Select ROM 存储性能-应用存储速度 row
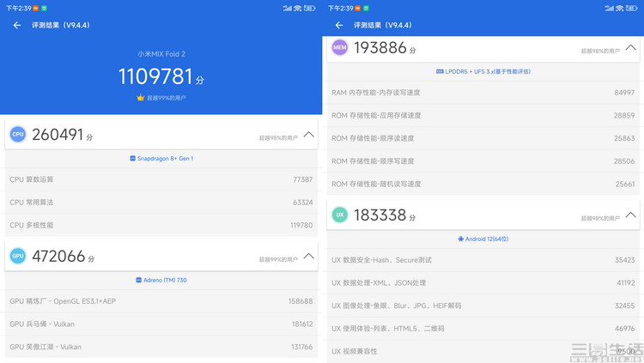Screen dimensions: 644x363 click(x=483, y=115)
